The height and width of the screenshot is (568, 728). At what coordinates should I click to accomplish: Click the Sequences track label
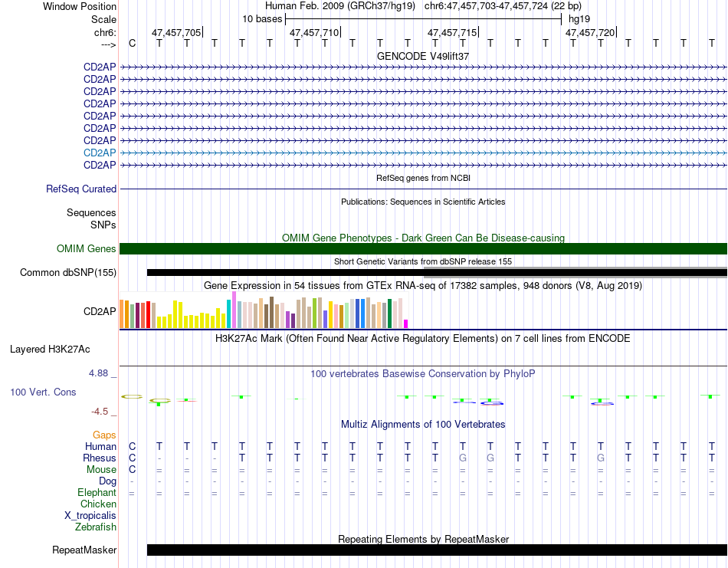tap(91, 212)
